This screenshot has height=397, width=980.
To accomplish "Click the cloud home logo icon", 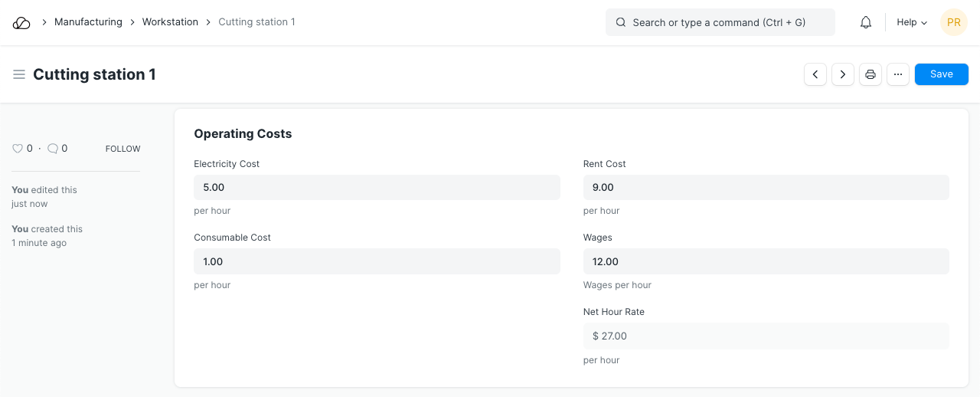I will [x=21, y=23].
